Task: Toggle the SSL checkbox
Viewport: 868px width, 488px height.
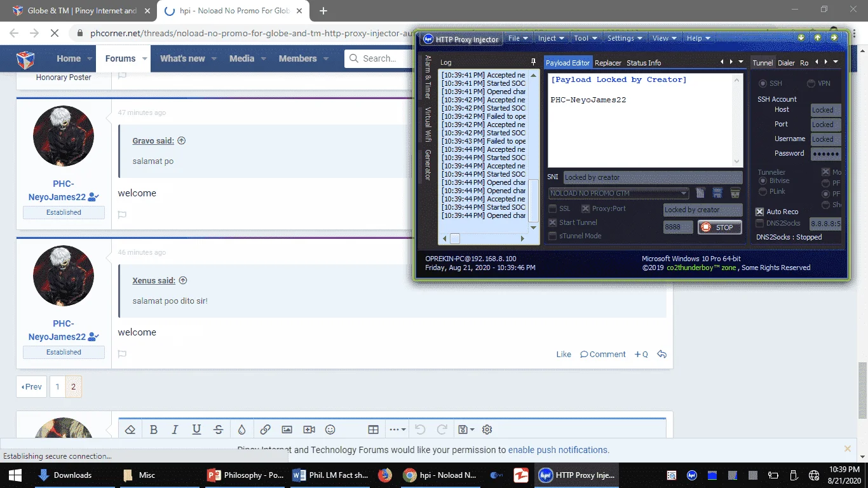Action: coord(553,208)
